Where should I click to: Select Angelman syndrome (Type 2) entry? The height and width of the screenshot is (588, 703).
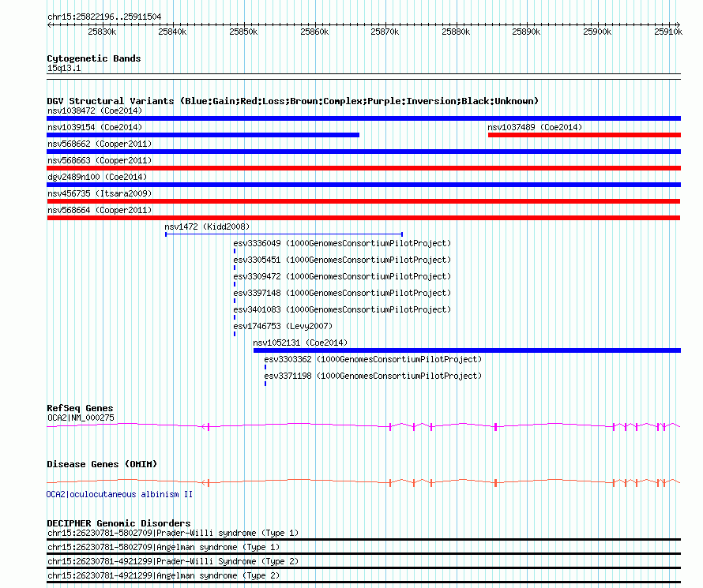pyautogui.click(x=164, y=575)
